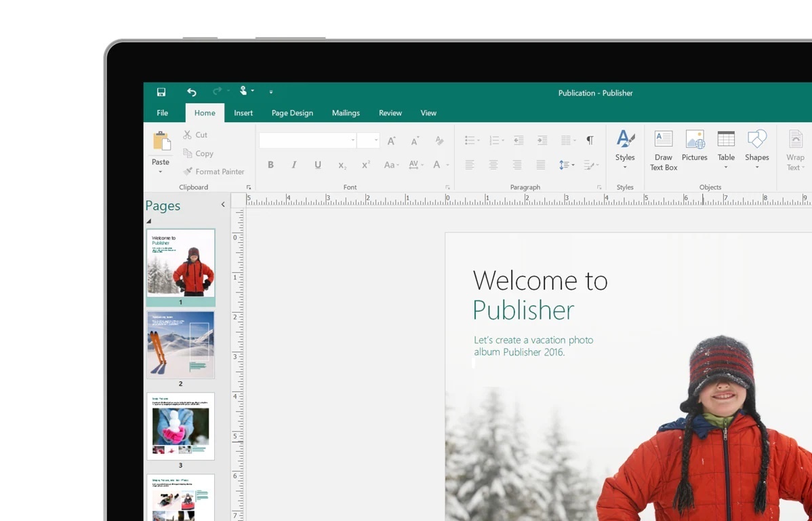Toggle Bold formatting
The height and width of the screenshot is (521, 812).
pos(270,164)
